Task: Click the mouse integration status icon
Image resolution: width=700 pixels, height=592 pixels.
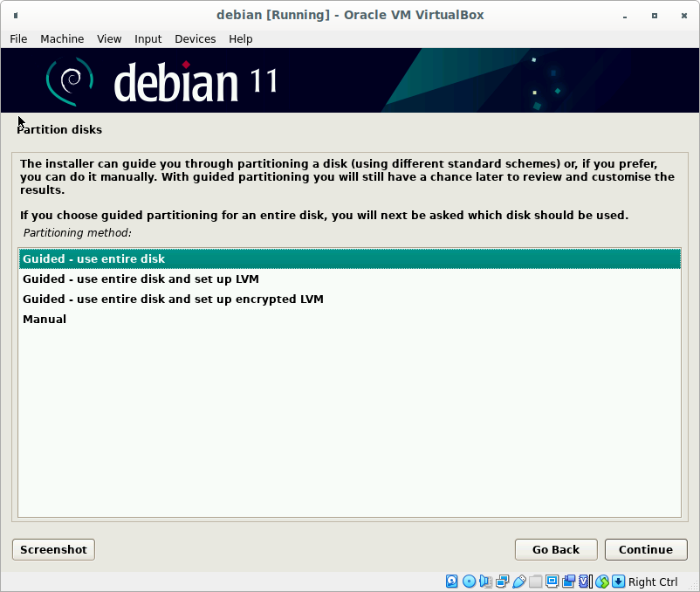Action: click(601, 582)
